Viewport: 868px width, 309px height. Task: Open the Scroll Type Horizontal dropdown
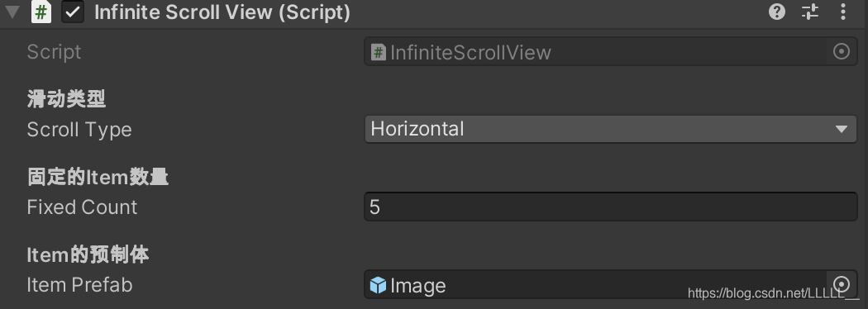click(611, 130)
